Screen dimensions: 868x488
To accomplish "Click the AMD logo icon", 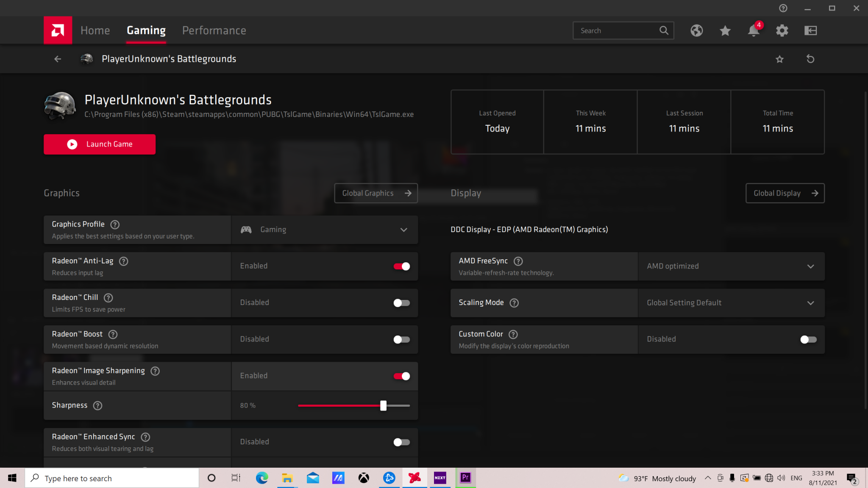I will [x=58, y=30].
